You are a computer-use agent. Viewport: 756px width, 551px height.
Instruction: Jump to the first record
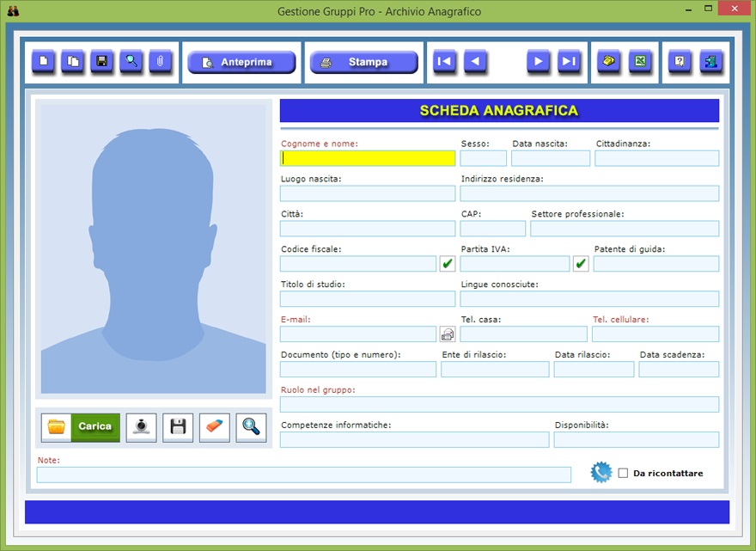[445, 62]
